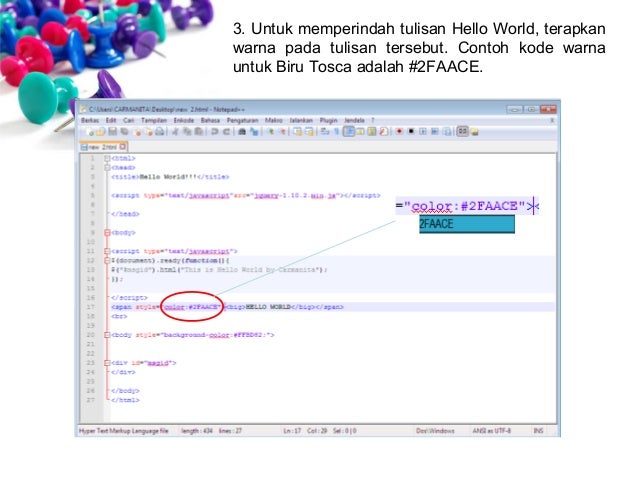Close the new 2.html tab with its X

(x=122, y=147)
